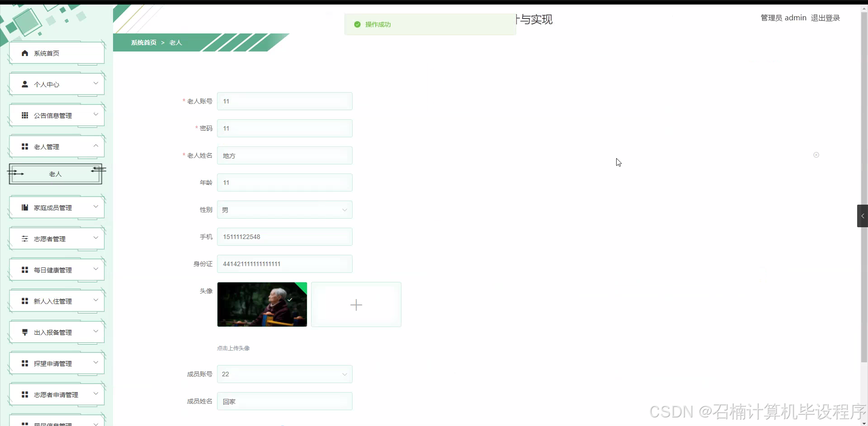Select the 老人 submenu item
The height and width of the screenshot is (426, 868).
[x=55, y=174]
